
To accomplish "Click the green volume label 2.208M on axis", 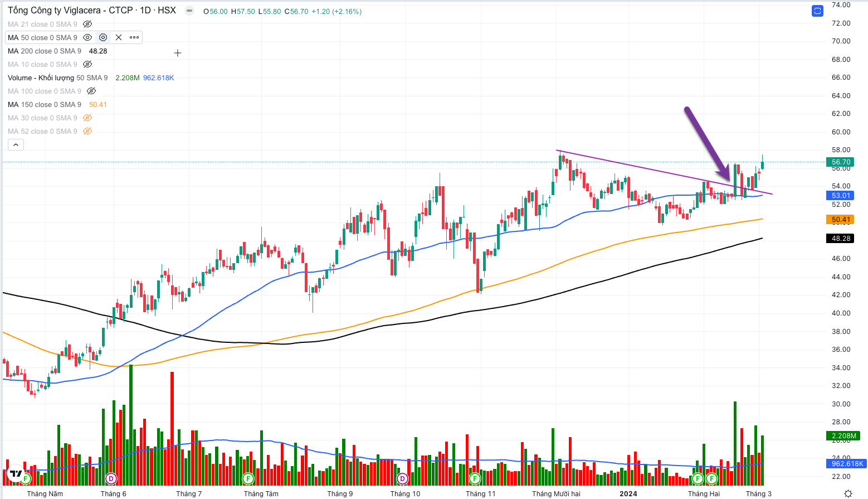I will coord(843,436).
